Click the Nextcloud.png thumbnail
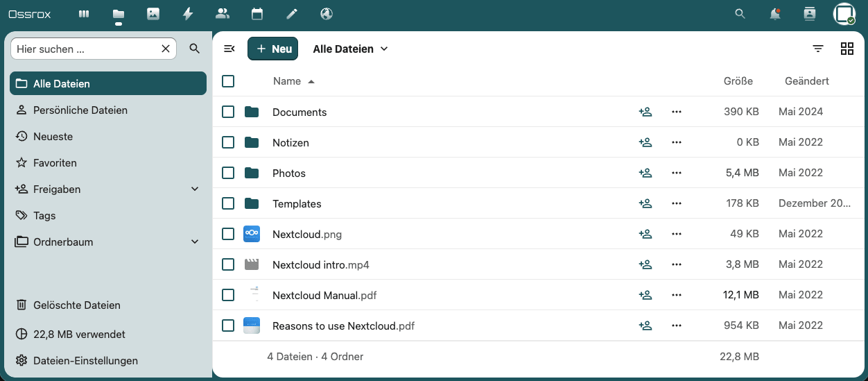 [252, 234]
